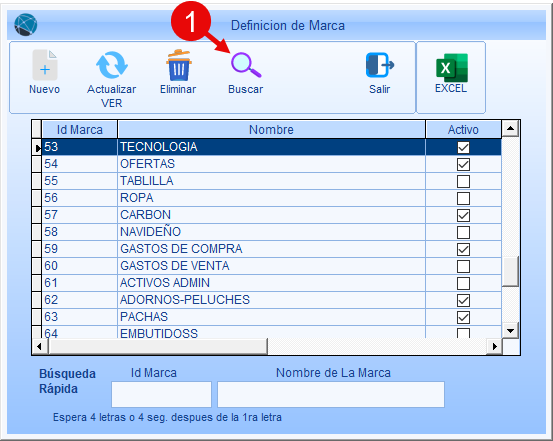Select the row selector for ADORNOS-PELUCHES
553x441 pixels.
click(x=37, y=300)
